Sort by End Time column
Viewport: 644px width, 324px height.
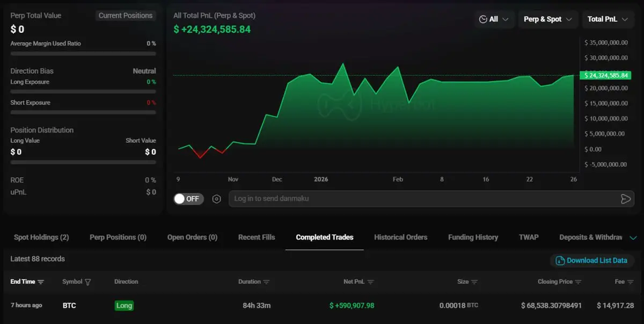click(27, 282)
